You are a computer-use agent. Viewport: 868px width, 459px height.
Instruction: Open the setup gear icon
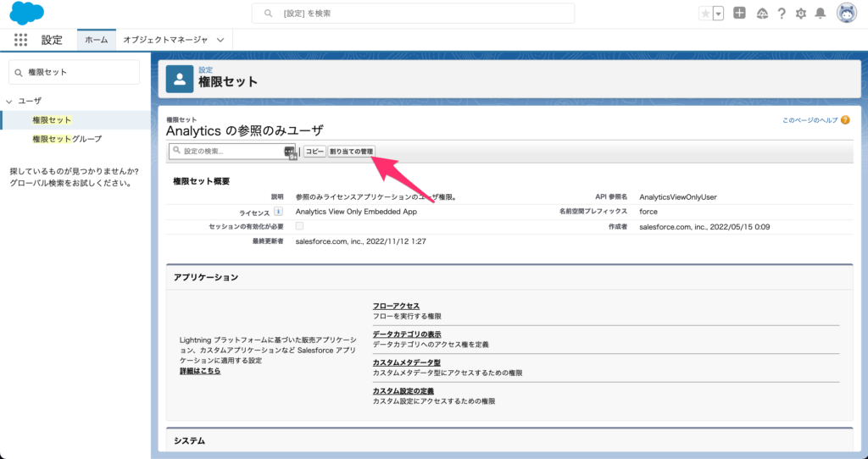(800, 14)
